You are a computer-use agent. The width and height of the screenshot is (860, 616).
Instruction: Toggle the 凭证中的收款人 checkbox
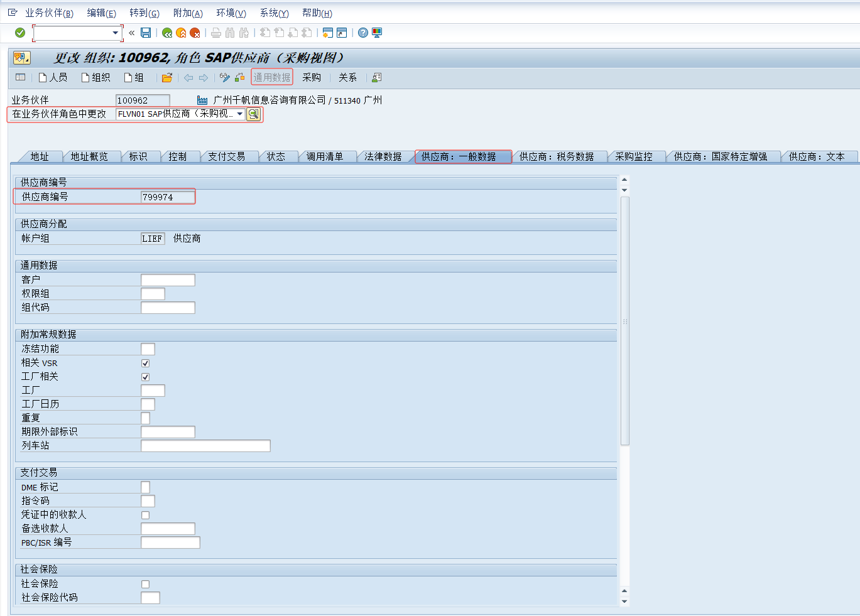[145, 515]
